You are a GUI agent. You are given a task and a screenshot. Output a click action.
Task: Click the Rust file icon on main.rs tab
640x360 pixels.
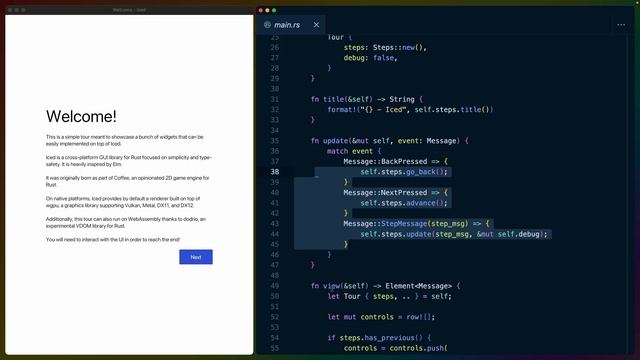[x=267, y=25]
